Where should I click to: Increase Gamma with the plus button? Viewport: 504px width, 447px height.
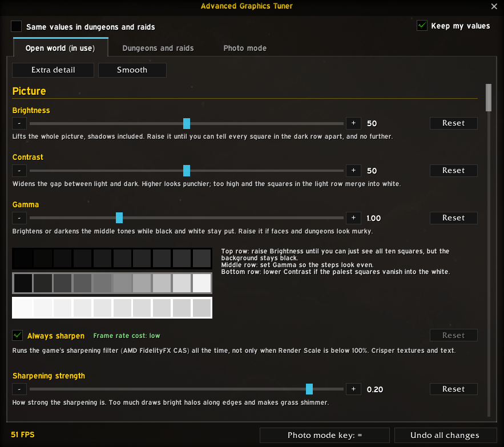pyautogui.click(x=353, y=218)
